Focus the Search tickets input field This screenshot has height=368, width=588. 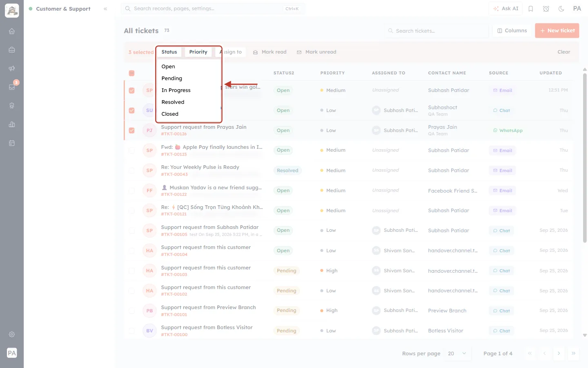click(436, 31)
